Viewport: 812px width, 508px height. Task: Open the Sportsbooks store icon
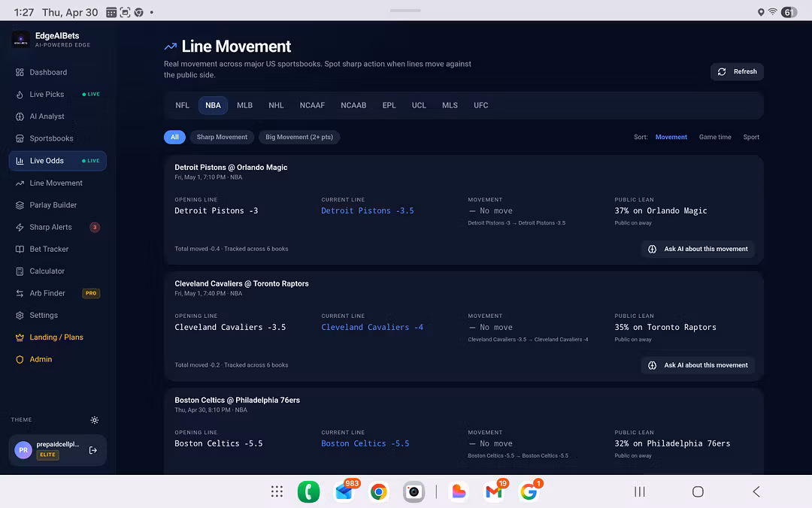click(20, 138)
